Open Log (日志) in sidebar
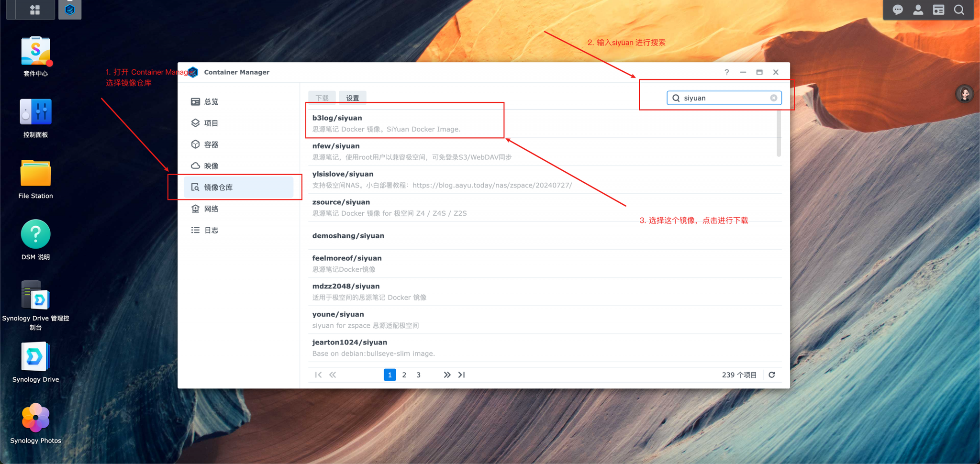 238,230
